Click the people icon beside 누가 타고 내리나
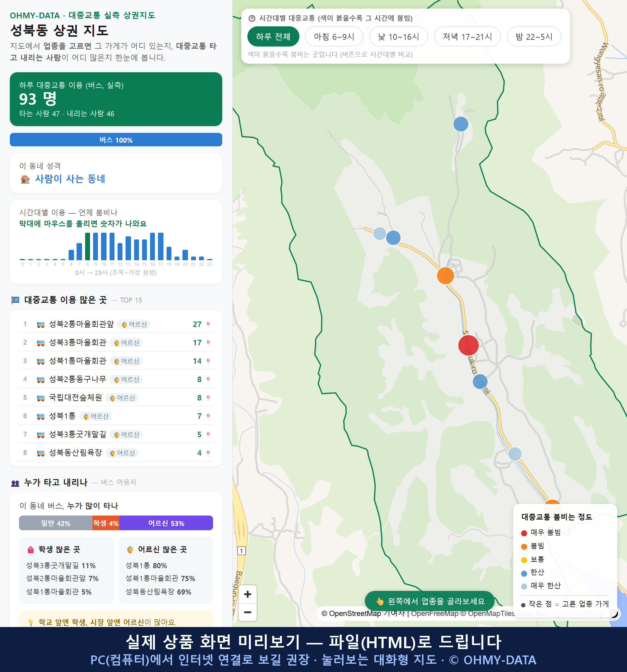The width and height of the screenshot is (627, 672). pyautogui.click(x=15, y=483)
